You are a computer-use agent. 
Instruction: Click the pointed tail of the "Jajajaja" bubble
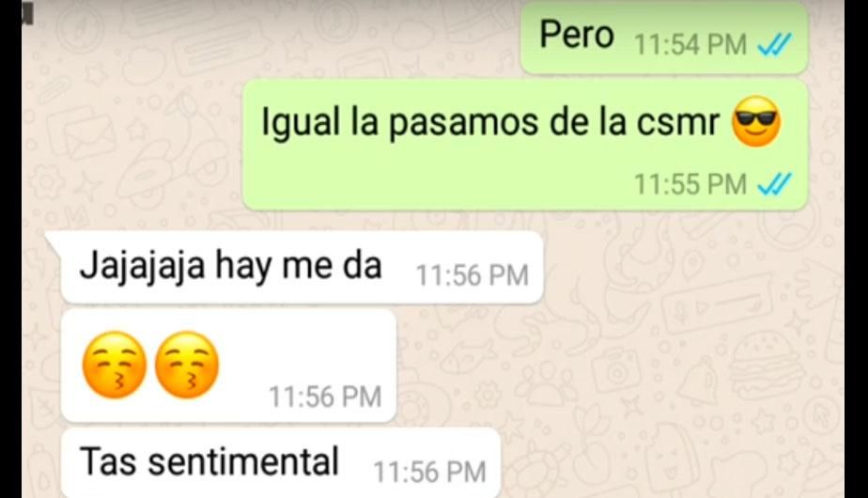(54, 241)
